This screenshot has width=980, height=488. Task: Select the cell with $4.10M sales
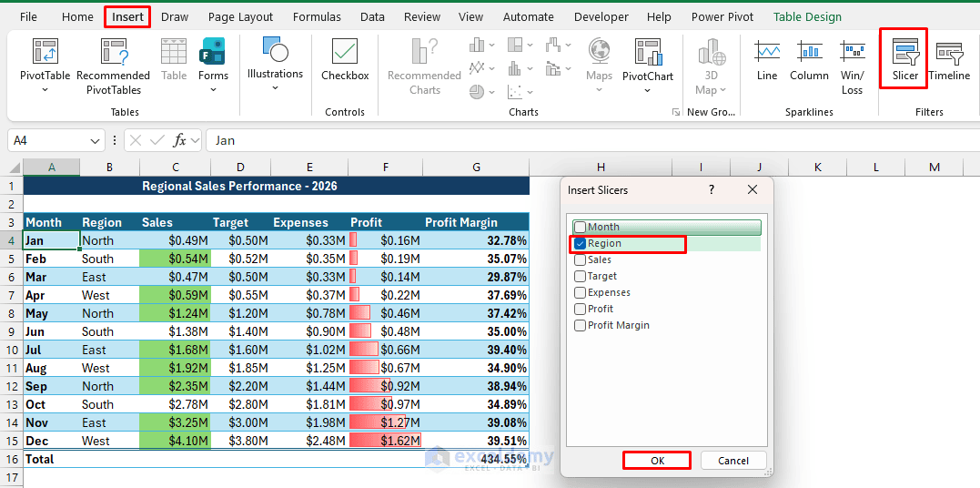tap(176, 441)
